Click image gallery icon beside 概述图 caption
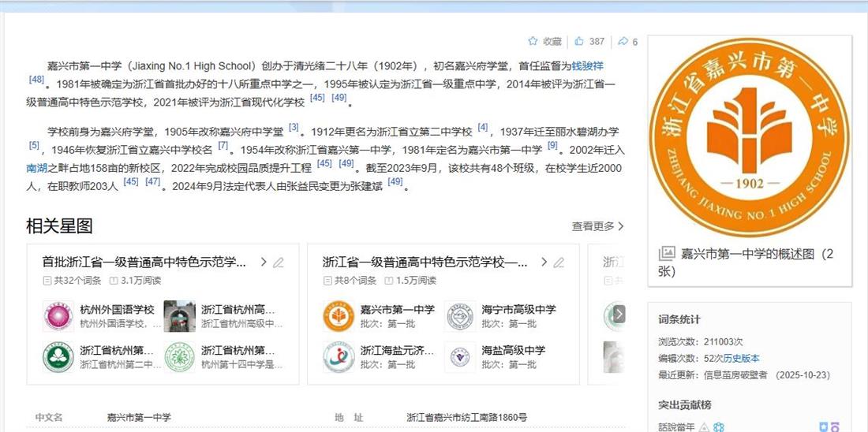 coord(667,254)
